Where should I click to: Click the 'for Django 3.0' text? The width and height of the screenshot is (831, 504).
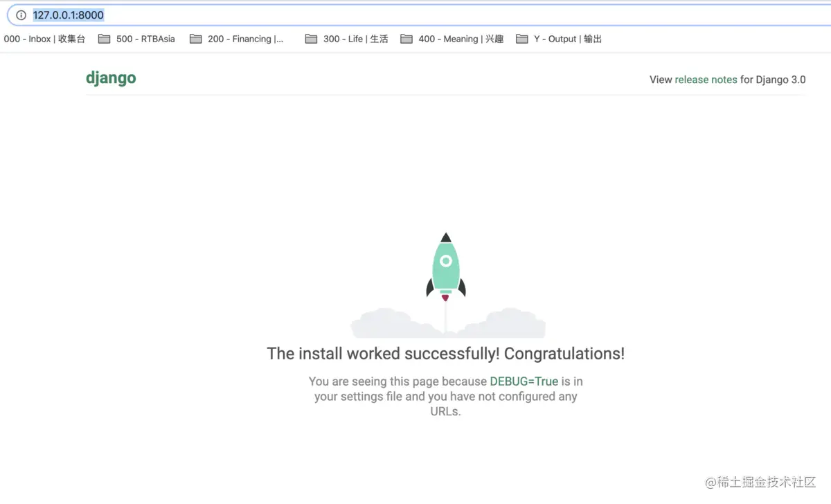coord(773,80)
